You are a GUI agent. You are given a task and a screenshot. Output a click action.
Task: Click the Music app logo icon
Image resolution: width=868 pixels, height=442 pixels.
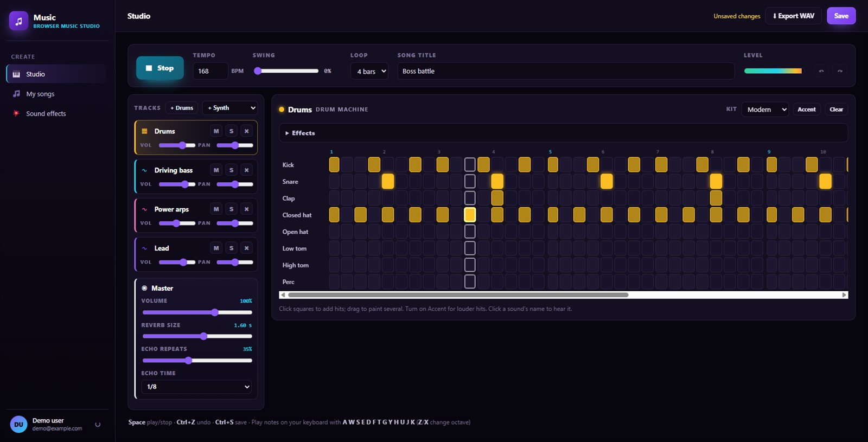[18, 21]
